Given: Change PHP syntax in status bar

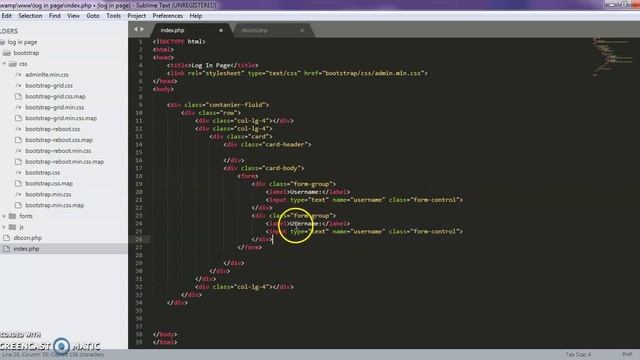Looking at the screenshot, I should tap(627, 355).
